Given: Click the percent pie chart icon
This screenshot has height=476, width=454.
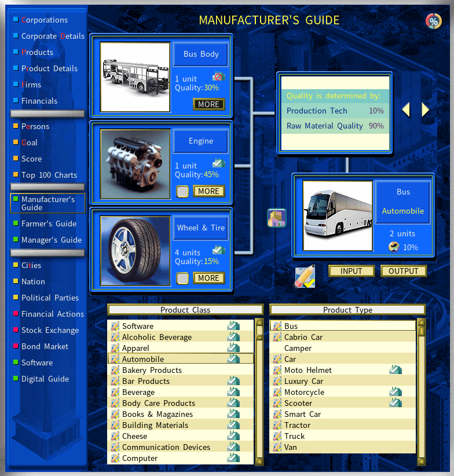Looking at the screenshot, I should [433, 21].
